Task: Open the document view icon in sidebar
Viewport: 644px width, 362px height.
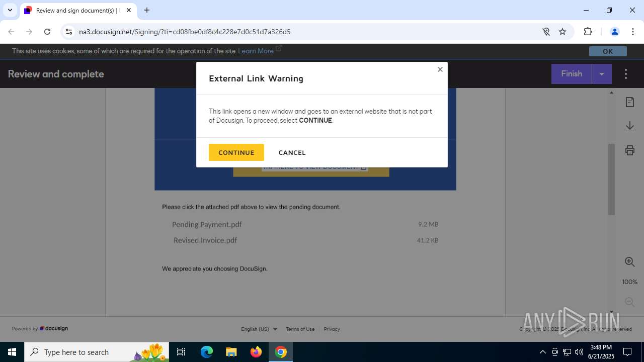Action: click(x=630, y=102)
